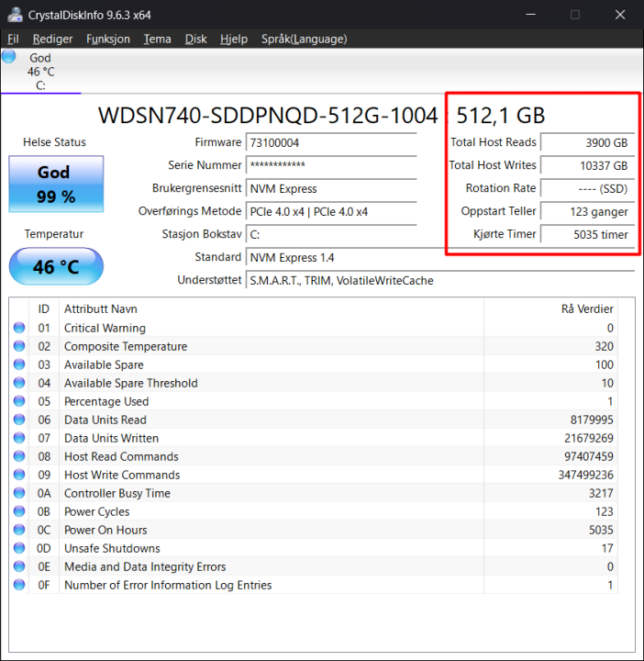Image resolution: width=644 pixels, height=661 pixels.
Task: Click status orb beside Percentage Used row
Action: coord(19,401)
